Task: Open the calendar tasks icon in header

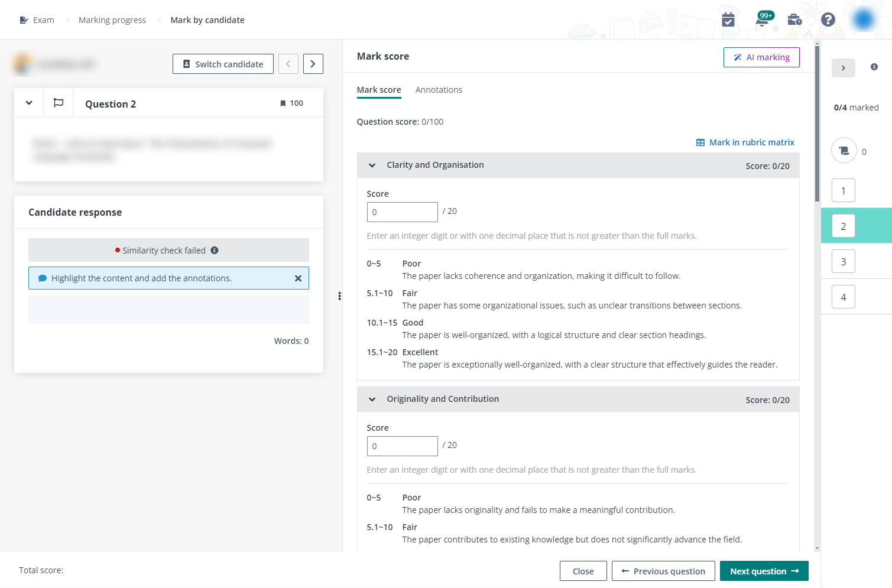Action: point(728,20)
